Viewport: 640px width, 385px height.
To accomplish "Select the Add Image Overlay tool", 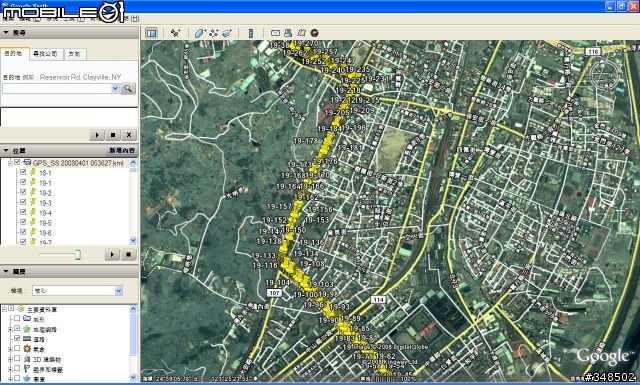I will tap(227, 33).
